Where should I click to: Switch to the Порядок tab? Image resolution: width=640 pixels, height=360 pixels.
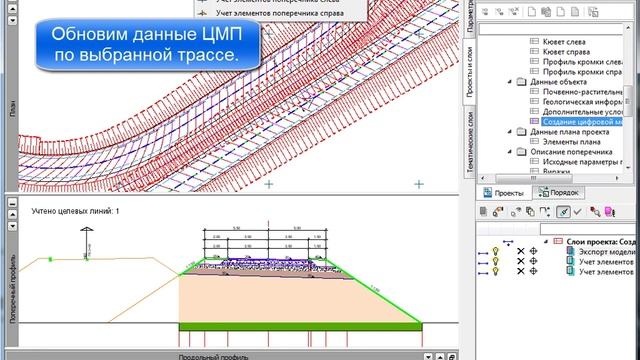pyautogui.click(x=559, y=192)
